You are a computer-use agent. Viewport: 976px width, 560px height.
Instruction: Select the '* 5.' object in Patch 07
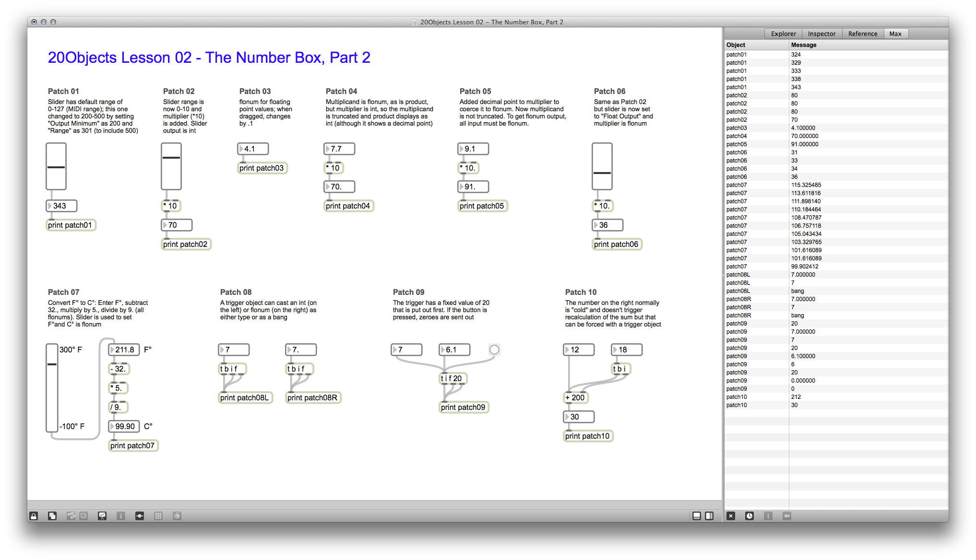pyautogui.click(x=118, y=388)
